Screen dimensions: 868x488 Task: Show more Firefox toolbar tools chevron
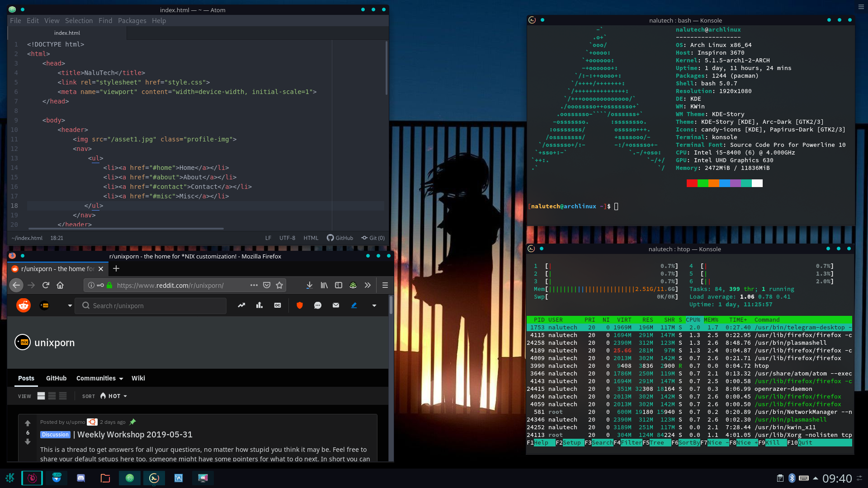pos(368,285)
